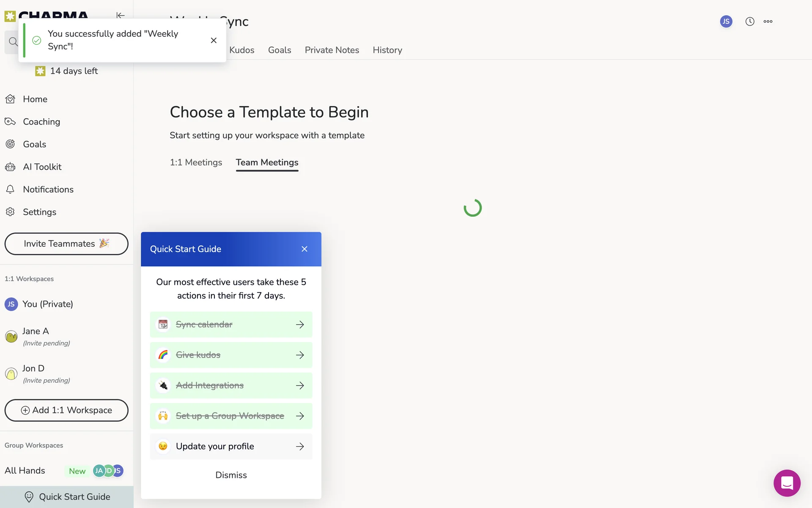Click the Invite Teammates button
812x508 pixels.
tap(66, 244)
